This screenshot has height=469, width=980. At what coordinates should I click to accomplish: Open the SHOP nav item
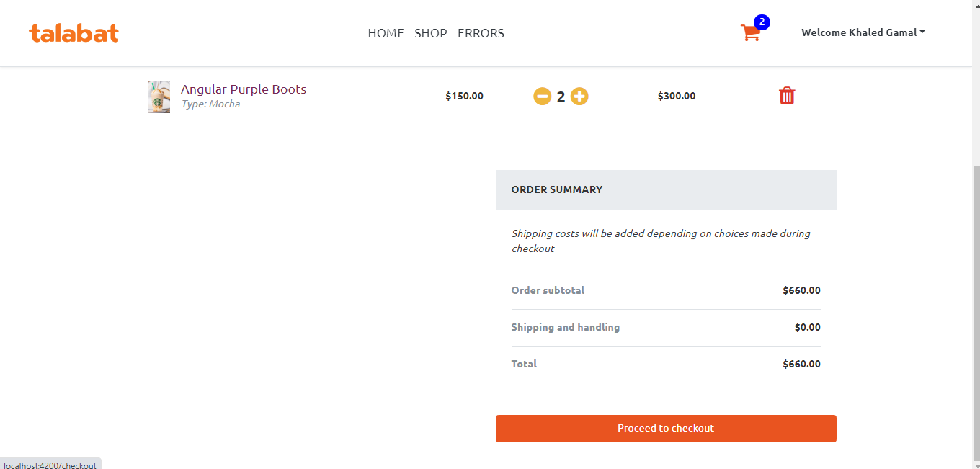[431, 33]
